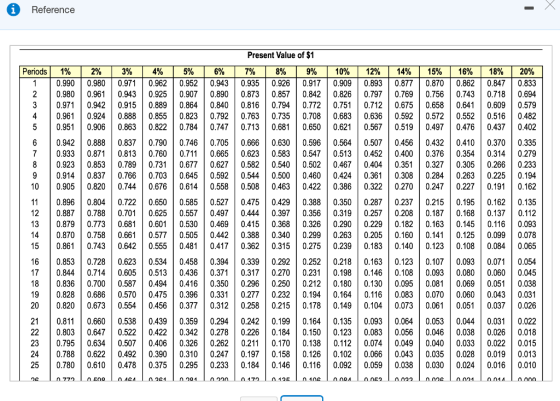560x401 pixels.
Task: Select the 4% column header
Action: (x=158, y=71)
